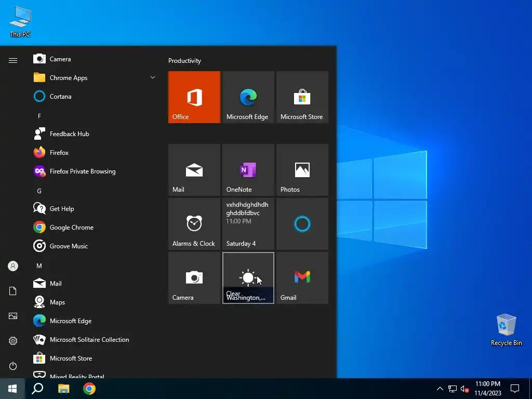Click the Office tile
This screenshot has height=399, width=532.
[x=194, y=97]
